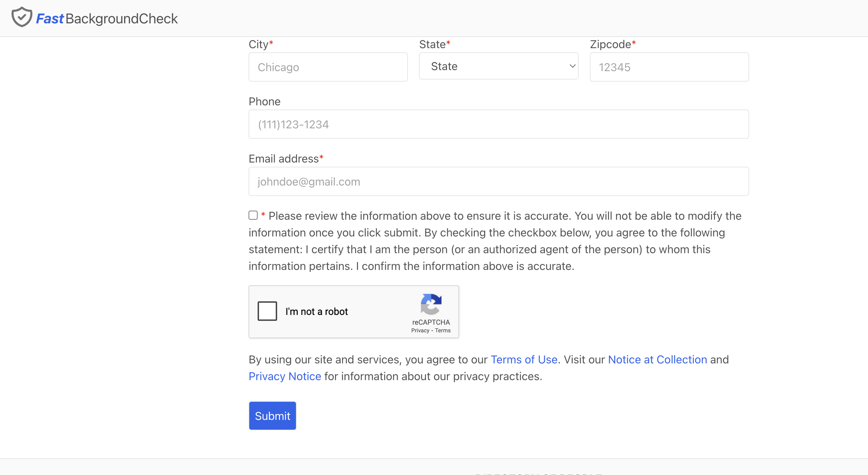Click the reCAPTCHA Privacy link
Screen dimensions: 868x475
coord(420,331)
